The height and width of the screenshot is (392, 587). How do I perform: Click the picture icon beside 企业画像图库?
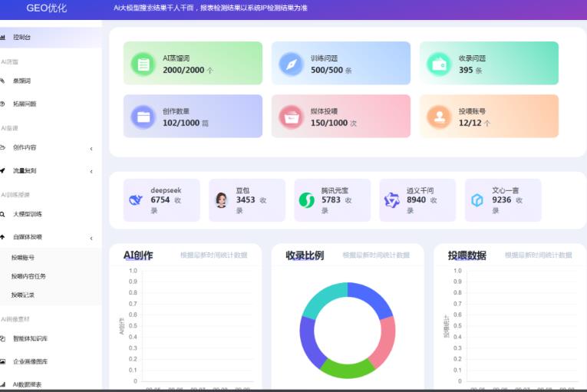2,361
